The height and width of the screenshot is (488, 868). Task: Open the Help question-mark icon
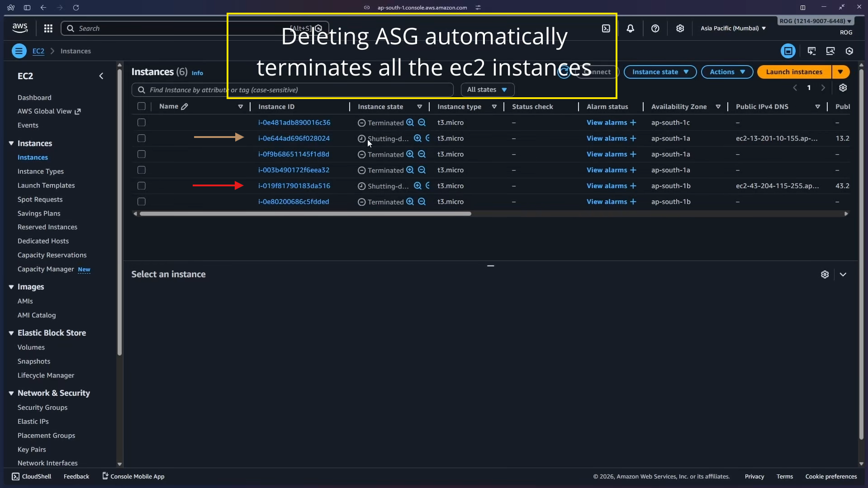pos(655,28)
